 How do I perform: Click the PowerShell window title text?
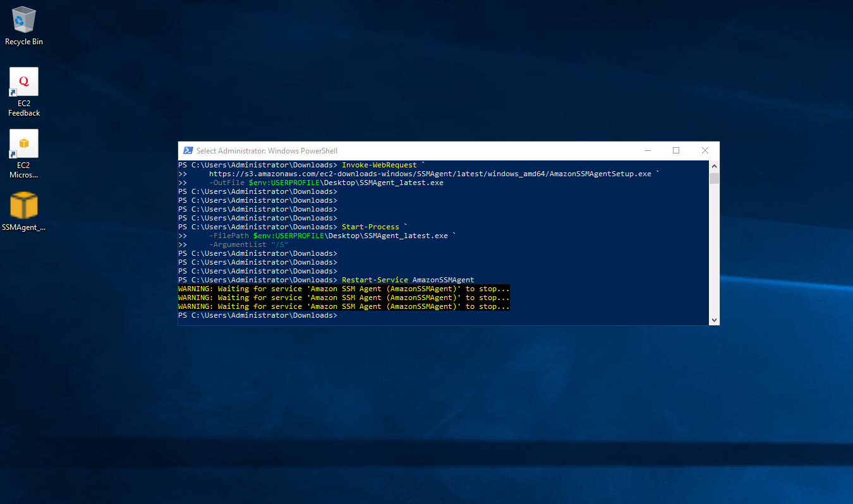[267, 151]
